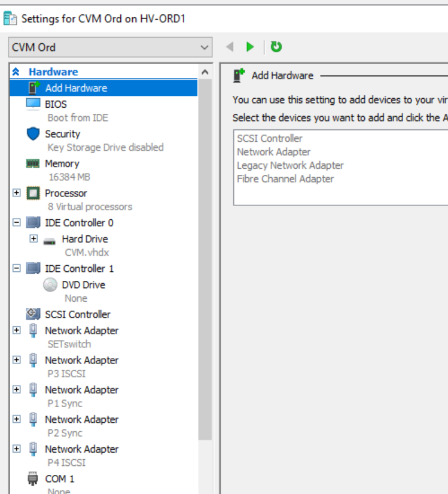
Task: Open the CVM Ord virtual machine dropdown
Action: tap(110, 47)
